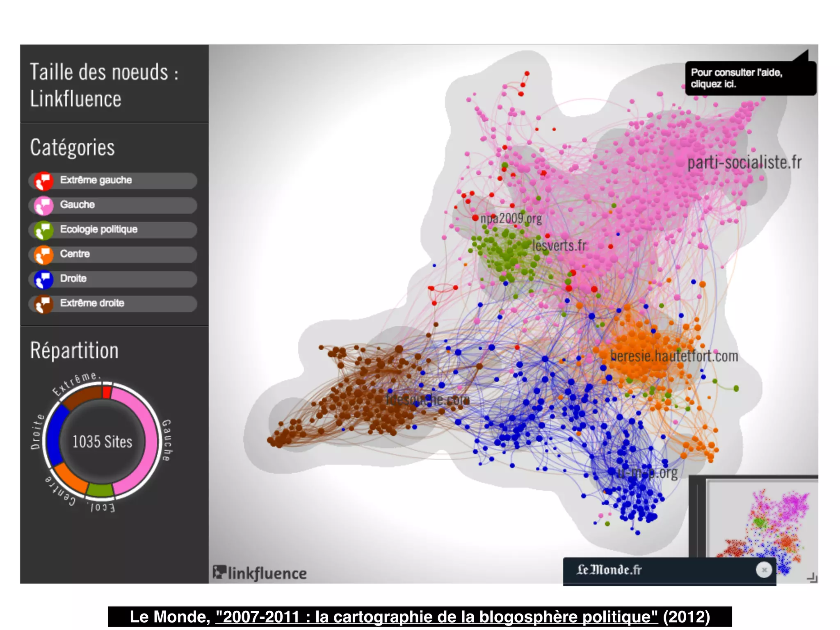Click the green Ecol. segment of donut chart
The height and width of the screenshot is (630, 840).
[100, 490]
